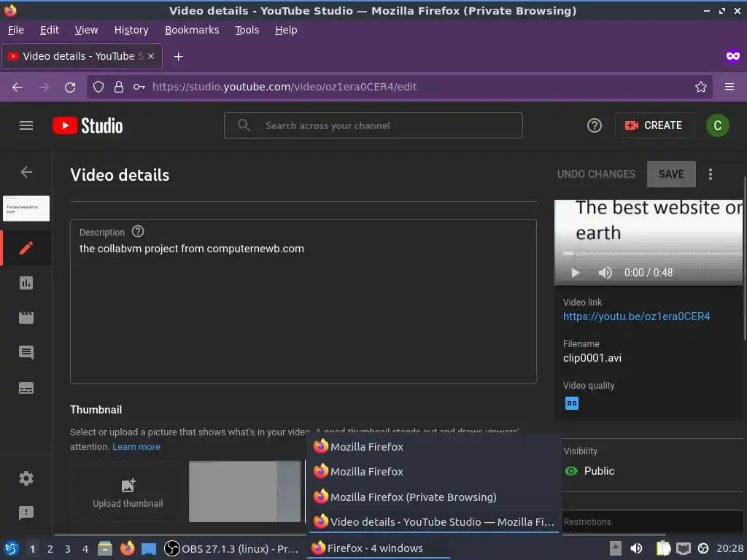Click the SD video quality badge
The width and height of the screenshot is (747, 560).
tap(572, 403)
